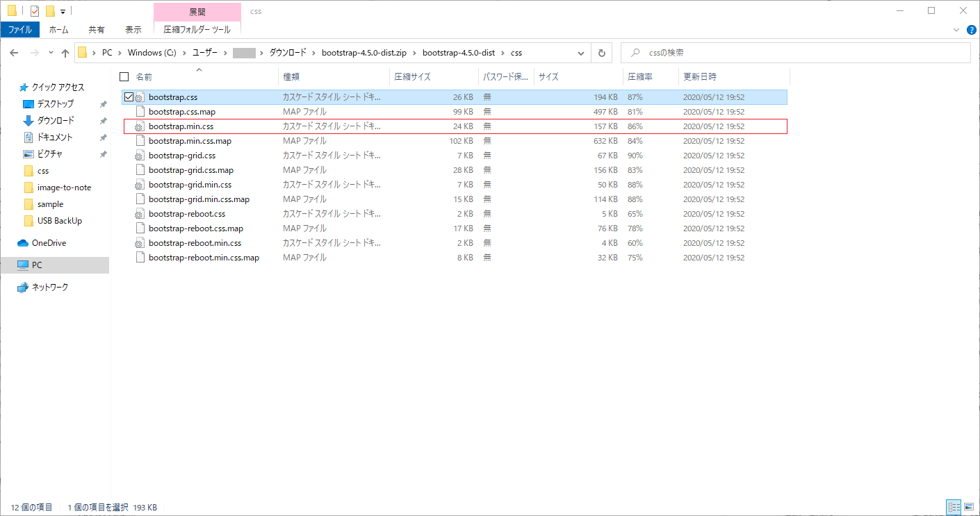Click the Up one level arrow

[x=65, y=53]
